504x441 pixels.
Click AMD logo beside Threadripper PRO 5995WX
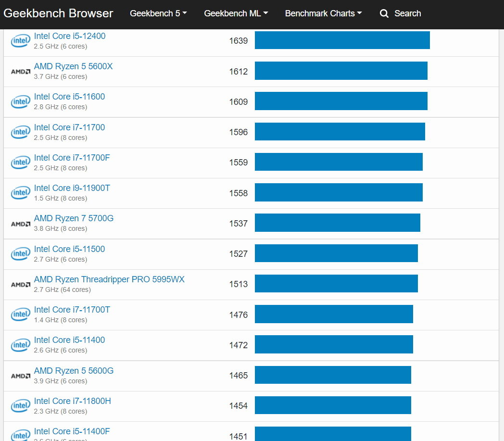click(x=21, y=284)
